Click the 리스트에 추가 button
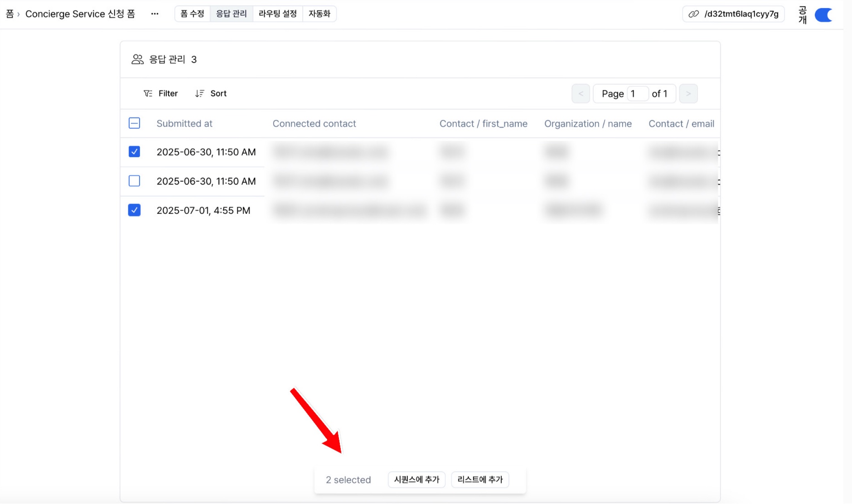852x504 pixels. tap(480, 480)
